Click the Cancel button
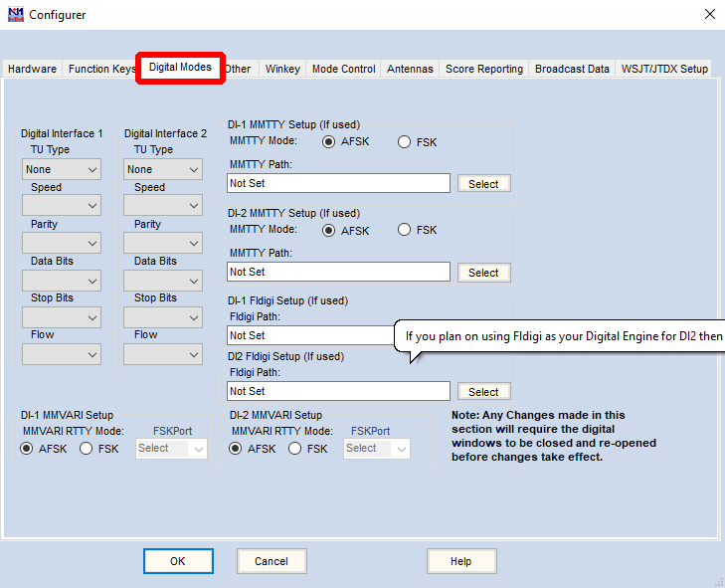The height and width of the screenshot is (588, 725). (272, 561)
